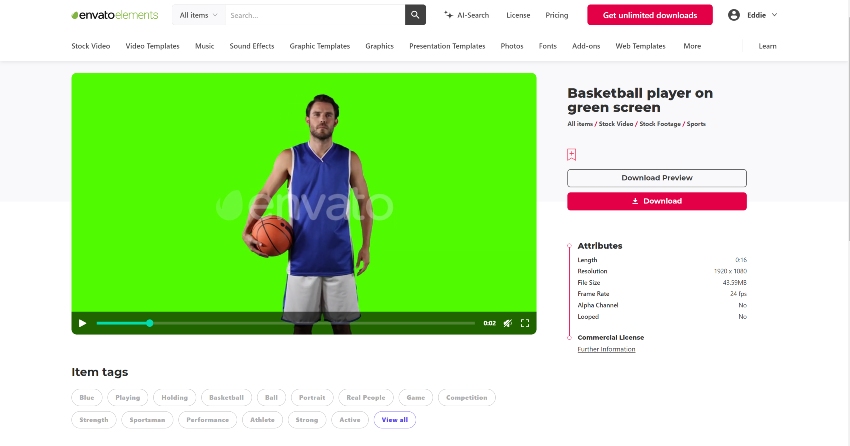Seek on the video progress bar
The height and width of the screenshot is (446, 850).
coord(286,323)
